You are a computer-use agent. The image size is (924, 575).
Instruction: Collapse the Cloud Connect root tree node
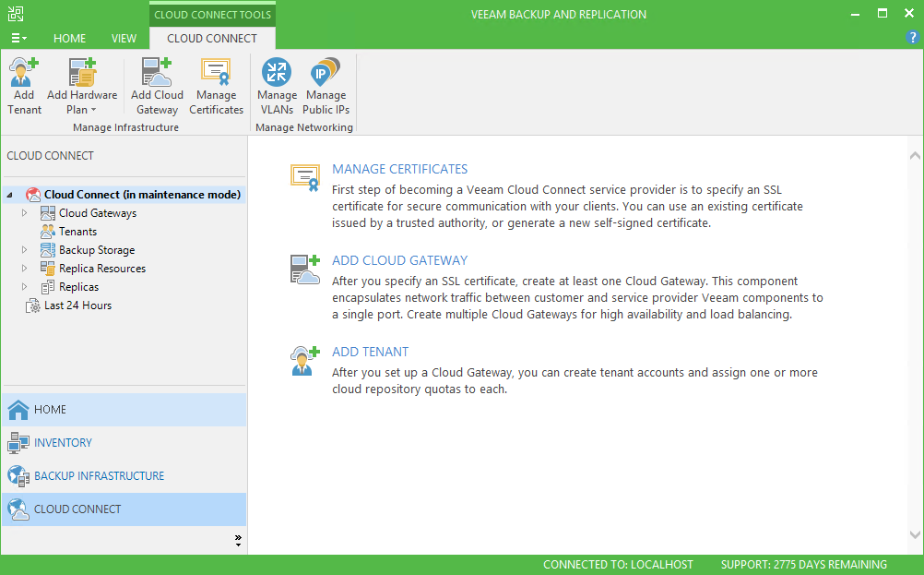click(x=9, y=195)
